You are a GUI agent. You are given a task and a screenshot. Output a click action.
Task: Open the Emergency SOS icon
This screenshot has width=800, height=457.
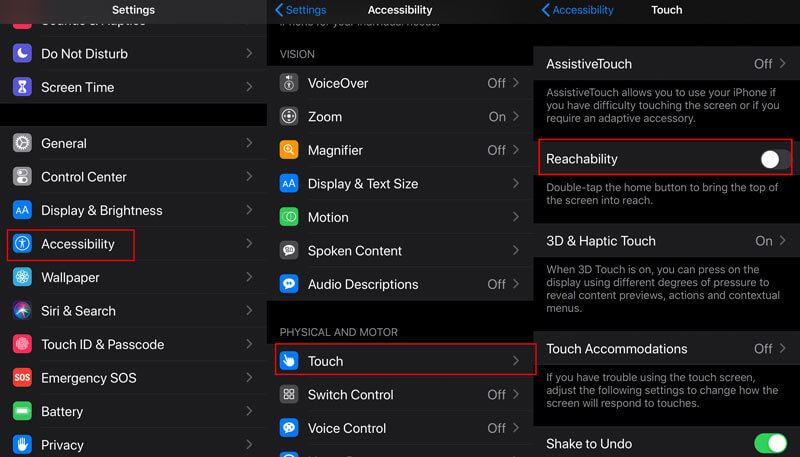point(22,377)
